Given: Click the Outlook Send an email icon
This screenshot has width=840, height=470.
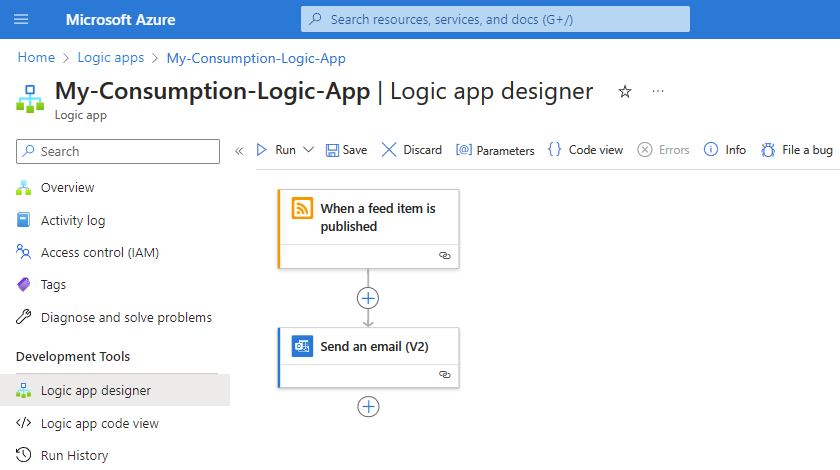Looking at the screenshot, I should tap(302, 346).
